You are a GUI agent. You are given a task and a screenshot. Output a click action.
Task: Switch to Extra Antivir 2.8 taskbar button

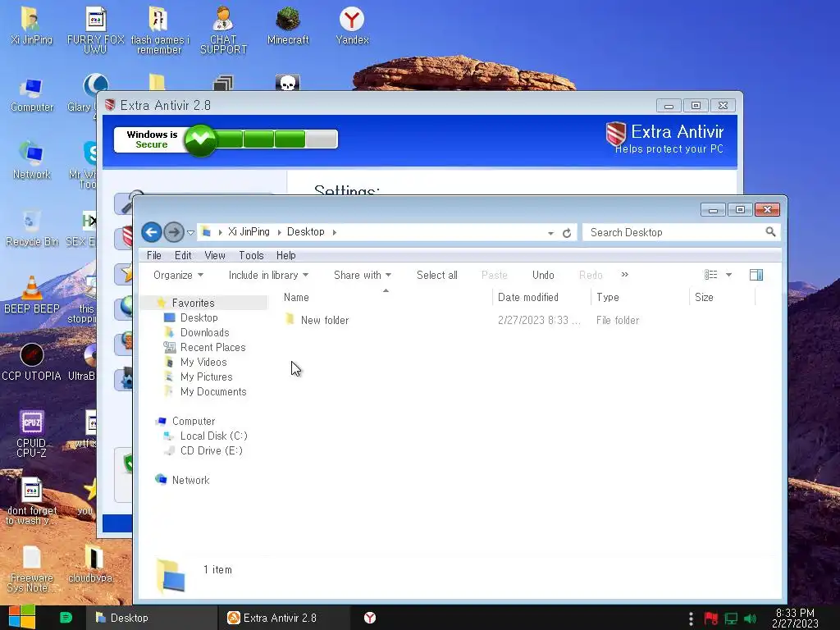click(x=284, y=618)
